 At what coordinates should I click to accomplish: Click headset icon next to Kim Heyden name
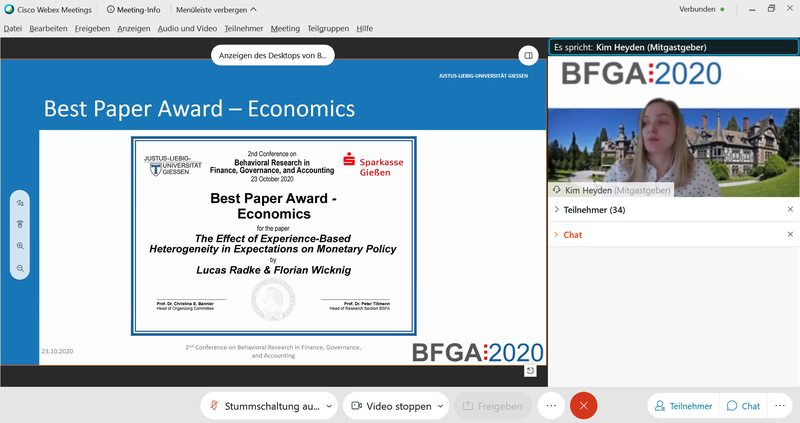pyautogui.click(x=557, y=190)
